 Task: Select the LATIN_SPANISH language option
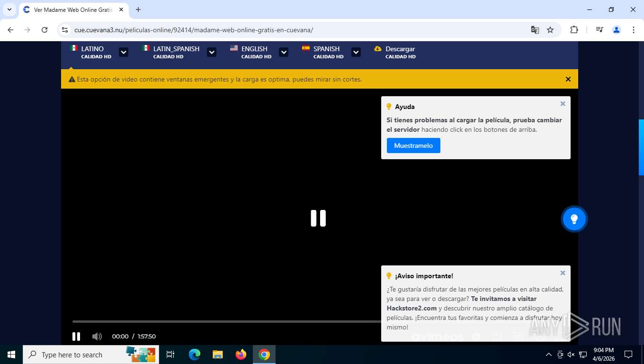[x=176, y=52]
